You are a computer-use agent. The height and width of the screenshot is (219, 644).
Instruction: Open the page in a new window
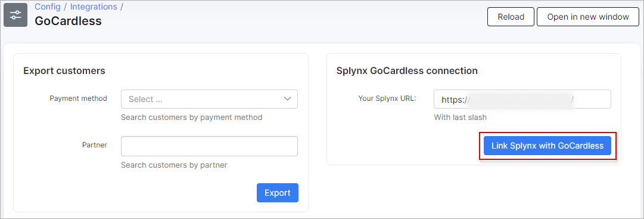tap(588, 17)
